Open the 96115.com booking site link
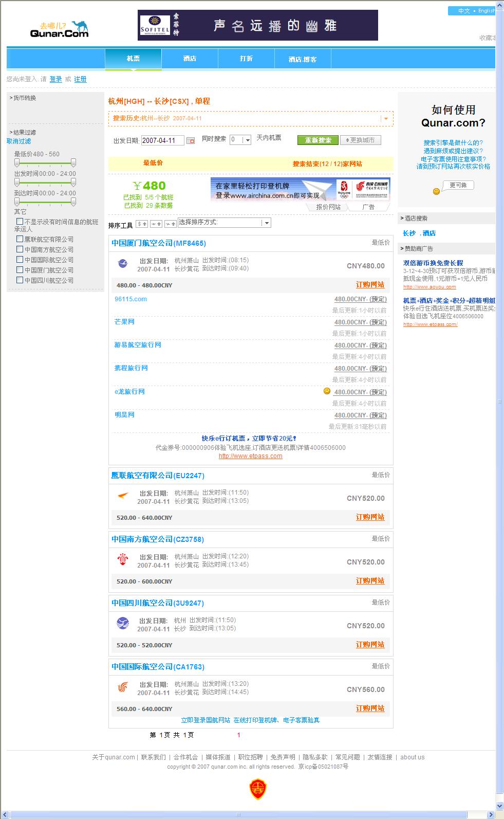Screen dimensions: 504x819 130,299
